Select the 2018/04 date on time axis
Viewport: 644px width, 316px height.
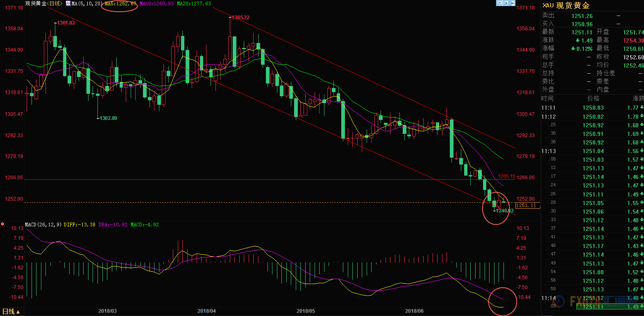tap(206, 311)
